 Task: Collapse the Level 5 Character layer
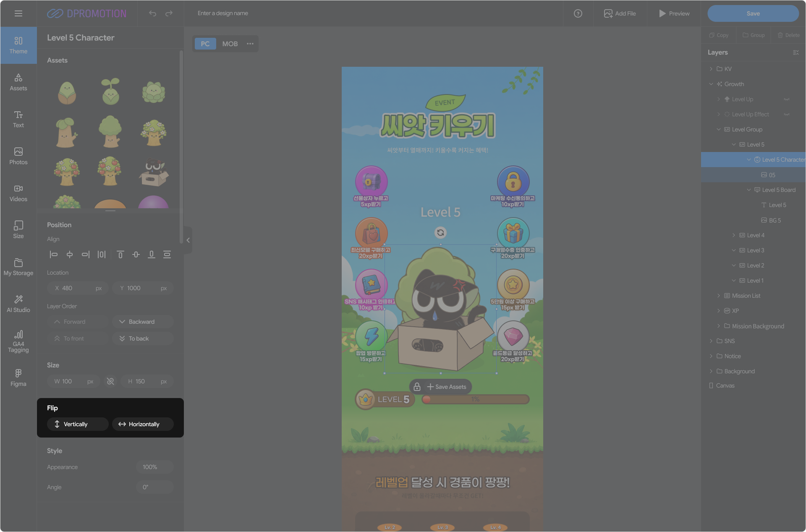coord(748,160)
